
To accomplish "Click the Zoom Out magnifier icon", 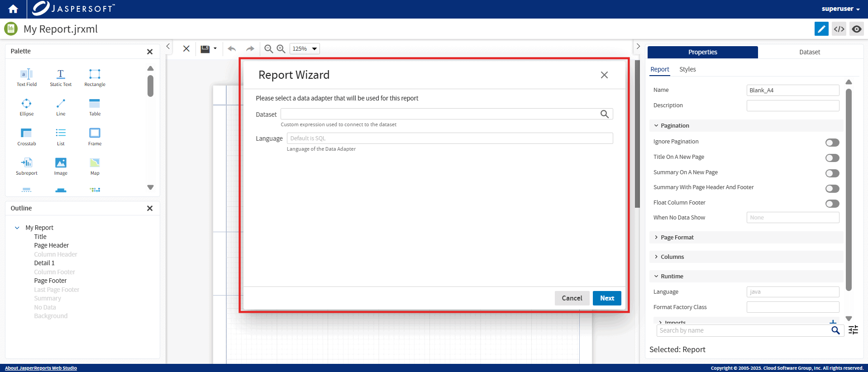I will 268,49.
